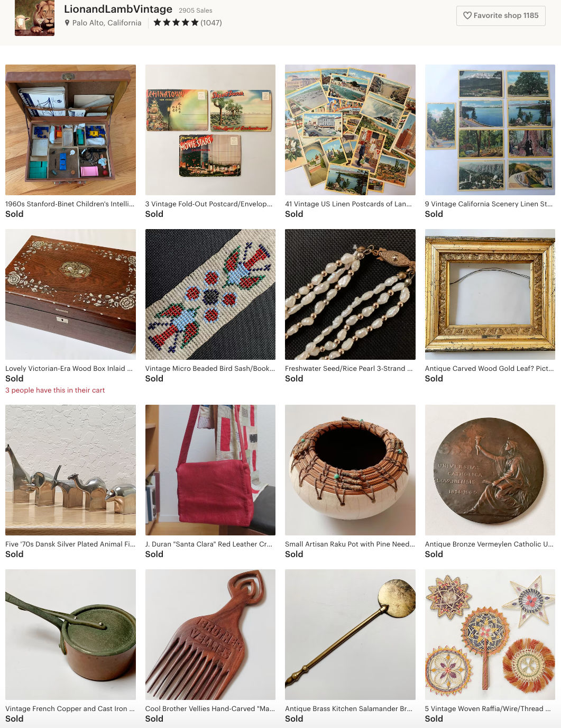561x728 pixels.
Task: Select the Antique Bronze Vermeylen Catholic medal thumbnail
Action: pyautogui.click(x=490, y=470)
